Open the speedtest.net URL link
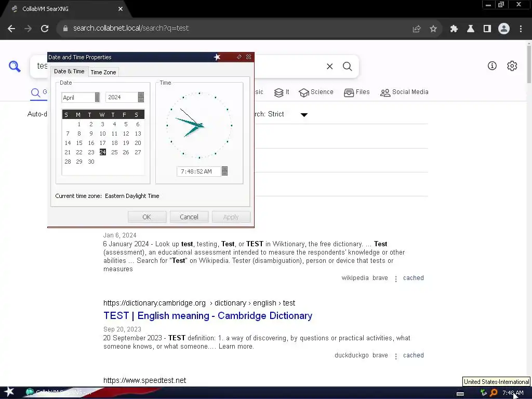This screenshot has height=399, width=532. click(144, 380)
